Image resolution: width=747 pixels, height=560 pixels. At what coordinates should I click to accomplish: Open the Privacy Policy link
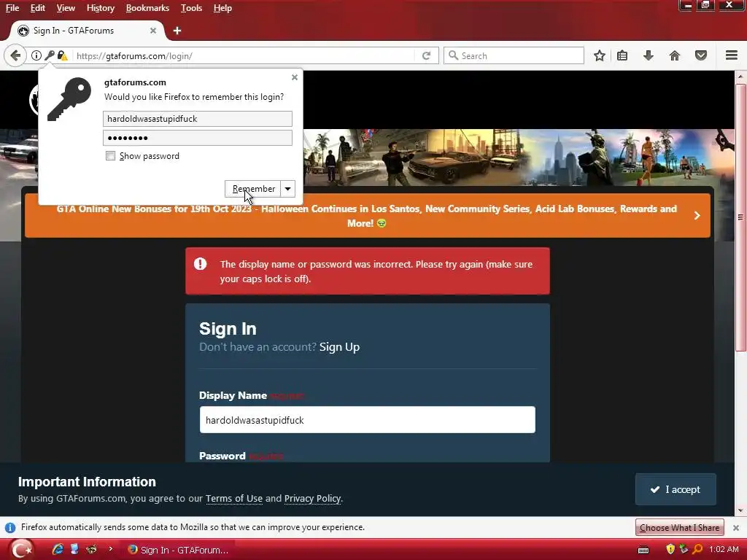click(x=312, y=499)
